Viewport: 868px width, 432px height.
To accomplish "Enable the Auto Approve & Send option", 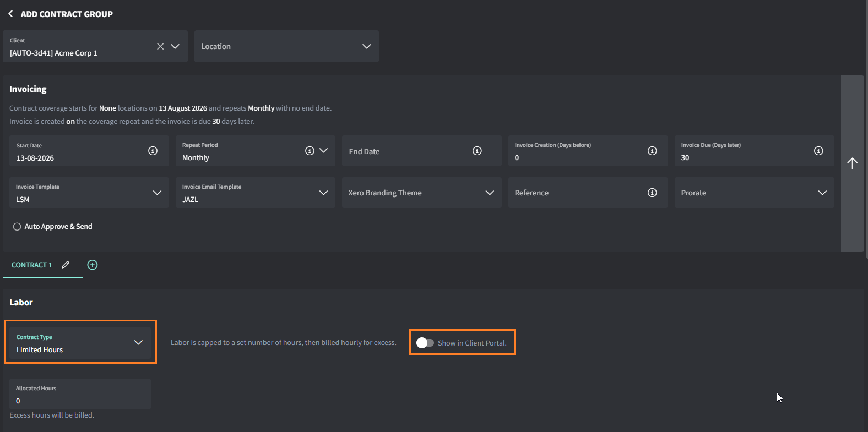I will pos(17,227).
